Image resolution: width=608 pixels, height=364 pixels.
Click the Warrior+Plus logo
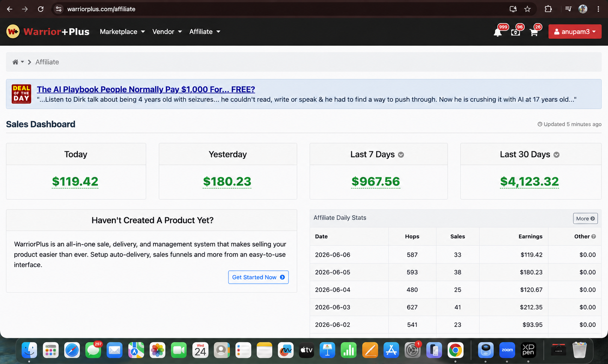click(x=48, y=31)
